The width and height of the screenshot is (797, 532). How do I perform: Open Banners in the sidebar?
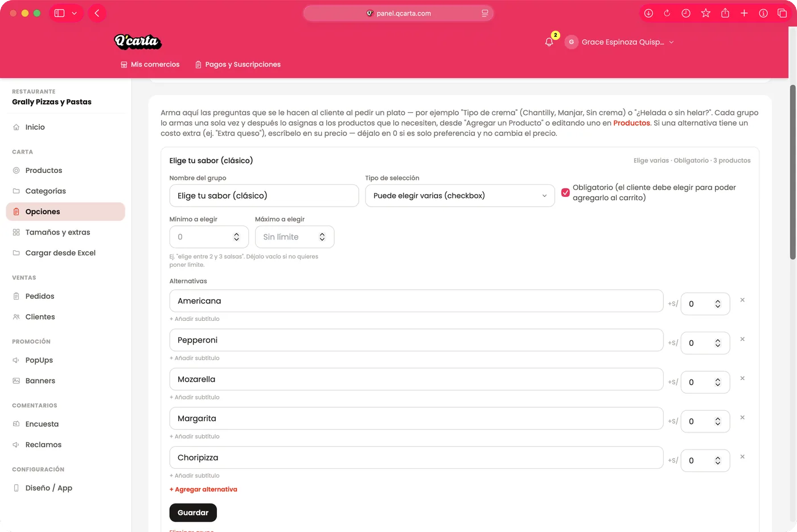65,381
